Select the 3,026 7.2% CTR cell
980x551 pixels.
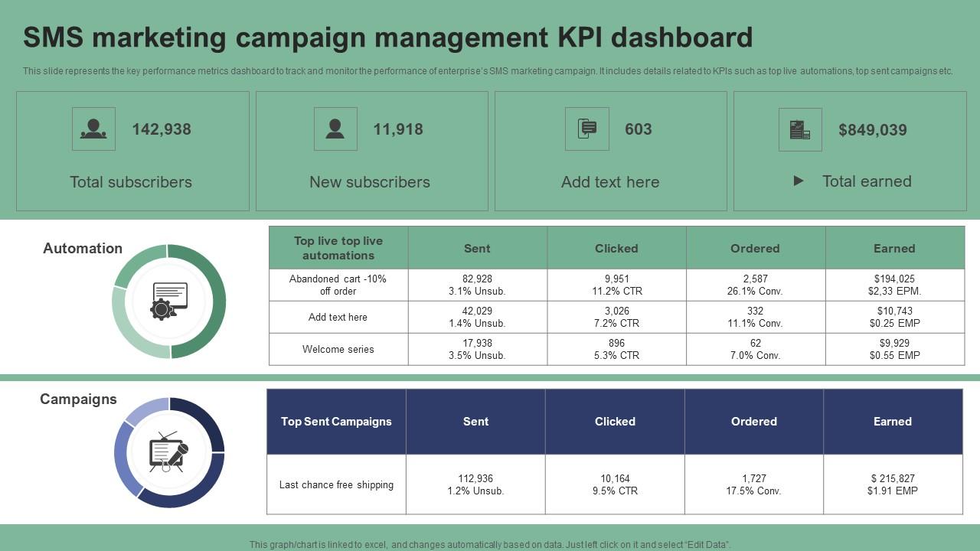point(616,317)
